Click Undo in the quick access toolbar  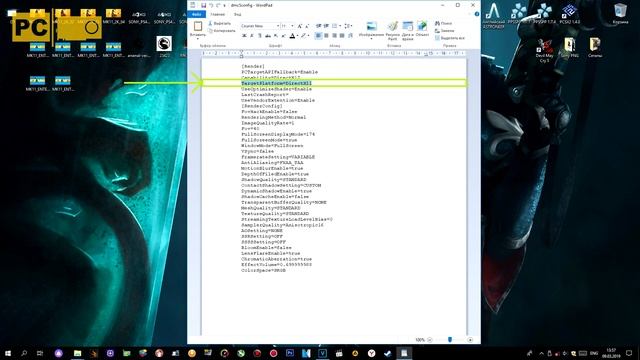211,5
